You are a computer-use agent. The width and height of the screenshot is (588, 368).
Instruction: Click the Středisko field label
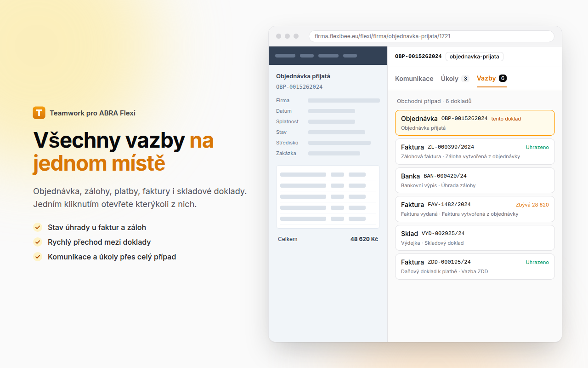[287, 143]
